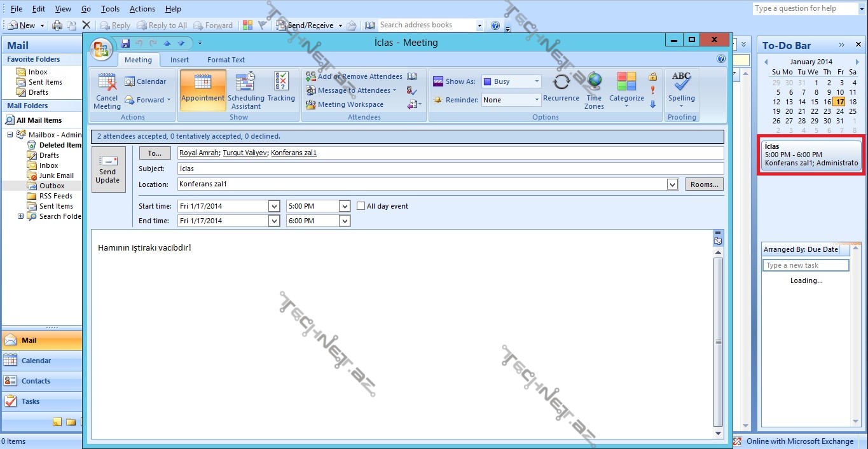This screenshot has width=868, height=449.
Task: Expand the start time dropdown
Action: 345,206
